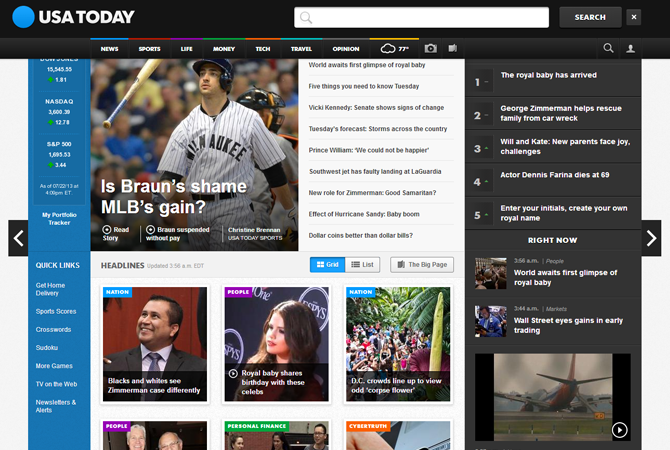Open the LIFE section

click(x=187, y=49)
